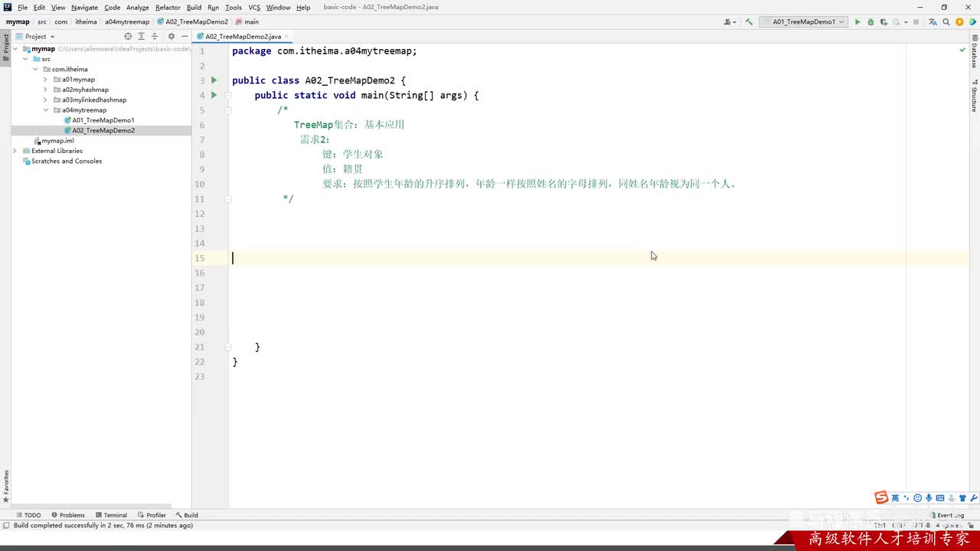Close the A02_TreeMapDemo2.java tab
Image resolution: width=980 pixels, height=551 pixels.
coord(286,36)
